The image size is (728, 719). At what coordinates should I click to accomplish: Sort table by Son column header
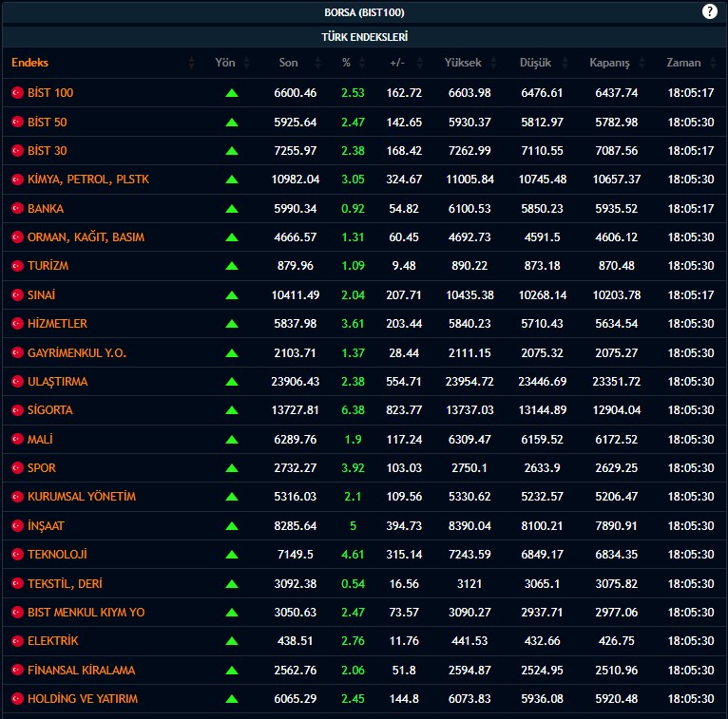pos(288,63)
